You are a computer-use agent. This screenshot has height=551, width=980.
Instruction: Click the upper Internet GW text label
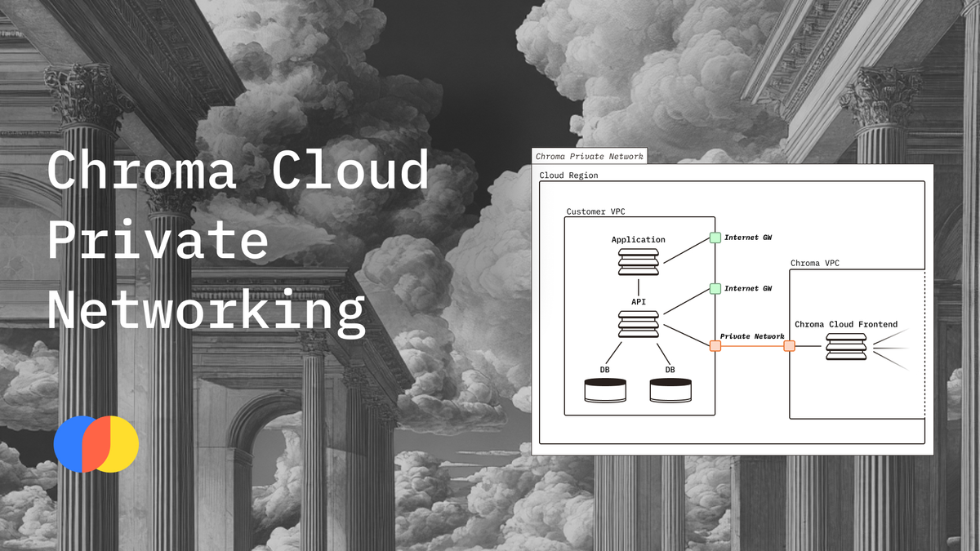click(x=748, y=238)
